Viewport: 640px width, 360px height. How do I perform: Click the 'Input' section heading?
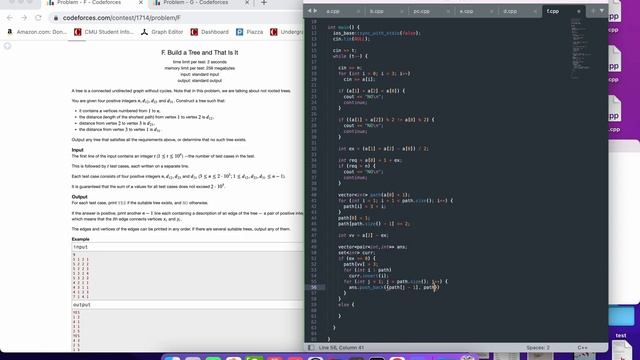point(78,150)
